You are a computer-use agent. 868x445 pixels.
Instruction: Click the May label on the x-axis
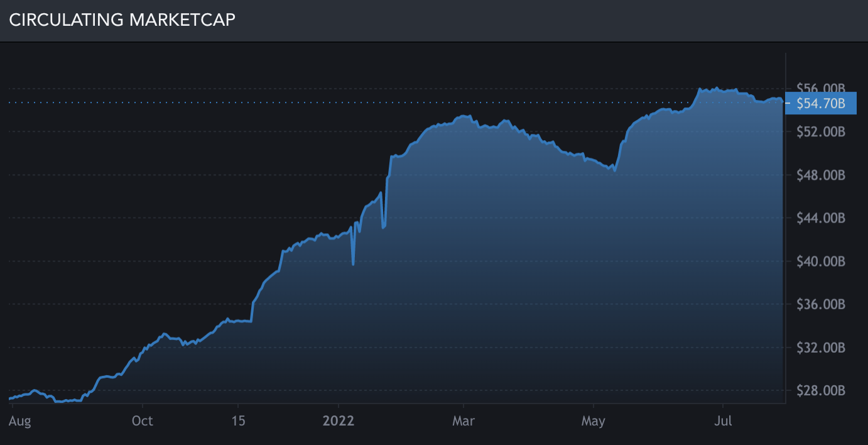594,421
